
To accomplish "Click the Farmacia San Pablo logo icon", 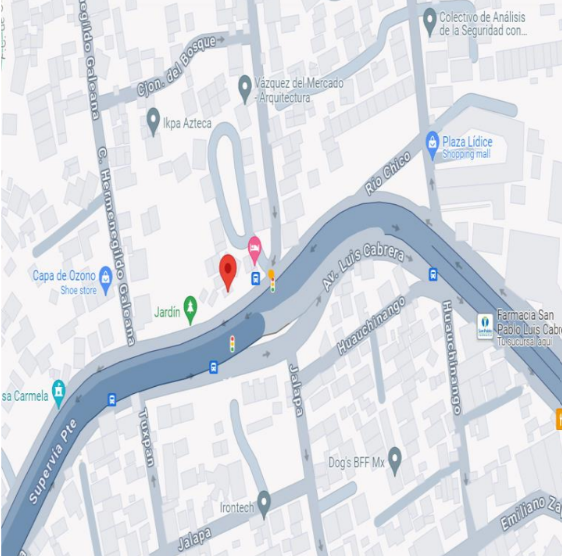I will tap(485, 327).
